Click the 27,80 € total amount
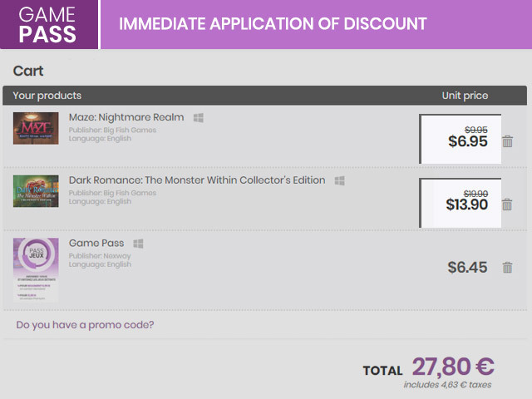532x399 pixels. coord(453,367)
